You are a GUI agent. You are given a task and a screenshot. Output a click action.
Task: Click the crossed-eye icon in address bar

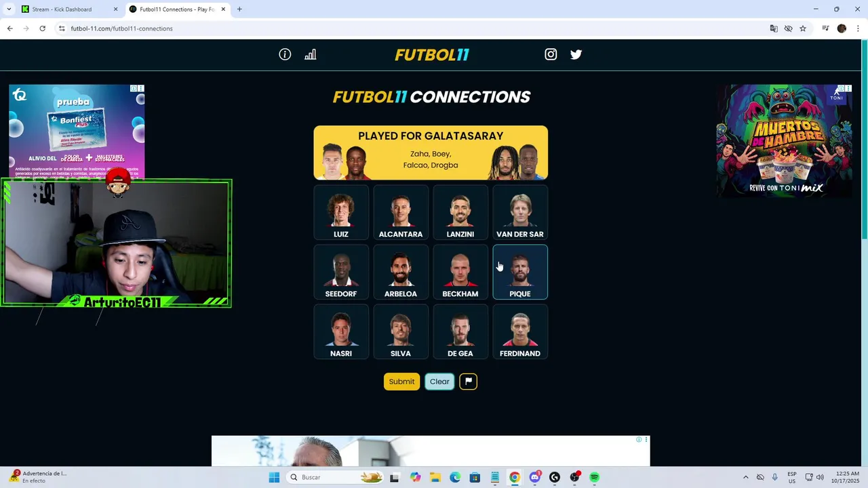(x=788, y=28)
